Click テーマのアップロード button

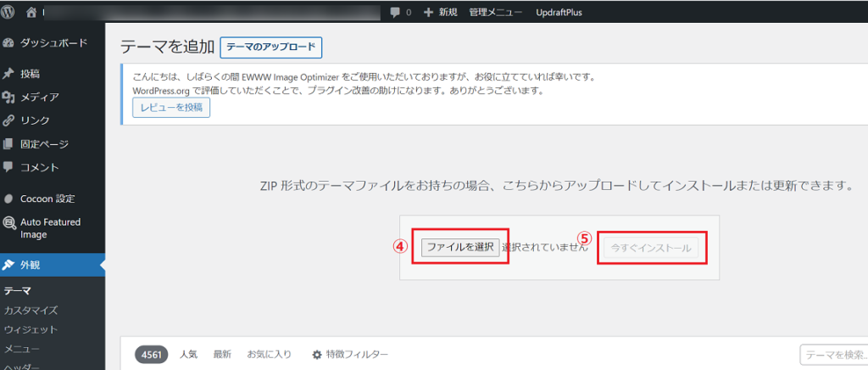[x=271, y=47]
